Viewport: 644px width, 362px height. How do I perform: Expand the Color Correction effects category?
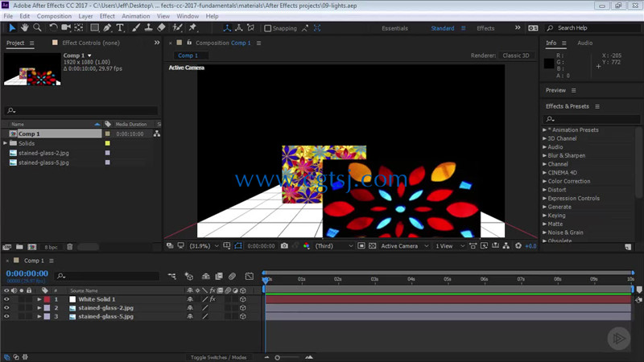point(545,181)
